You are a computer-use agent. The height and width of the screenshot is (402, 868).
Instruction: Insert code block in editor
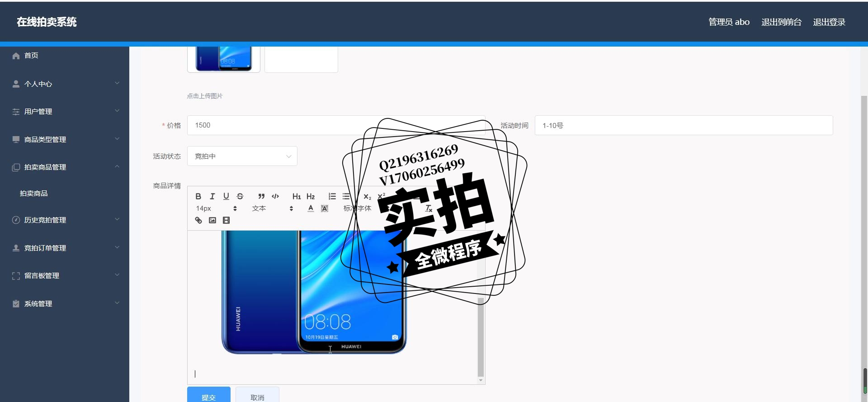coord(275,196)
